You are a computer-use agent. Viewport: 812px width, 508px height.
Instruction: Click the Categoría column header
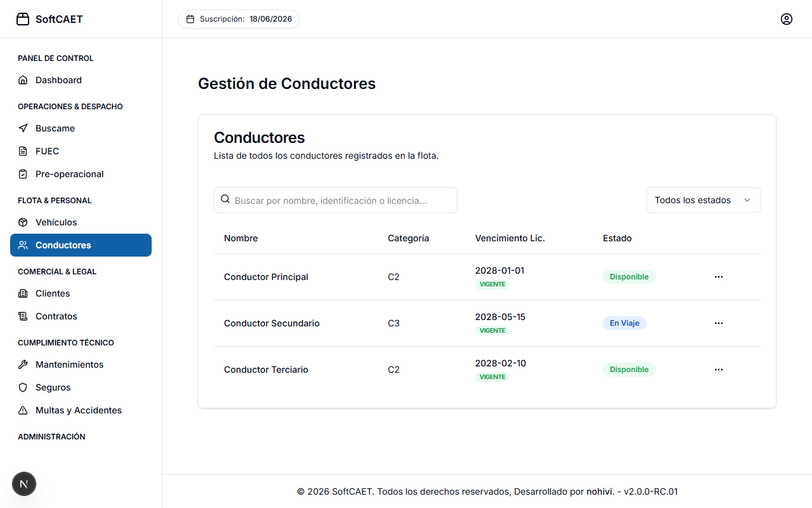coord(409,238)
